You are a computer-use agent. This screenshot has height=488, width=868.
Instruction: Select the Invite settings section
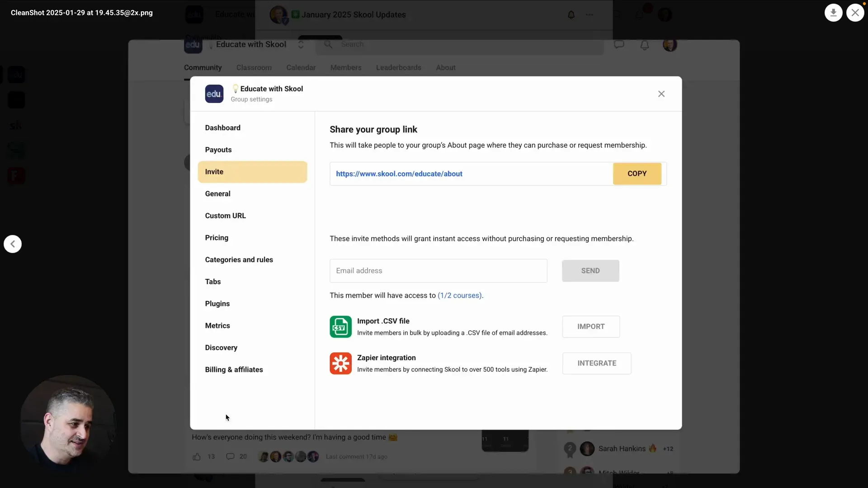pos(252,172)
